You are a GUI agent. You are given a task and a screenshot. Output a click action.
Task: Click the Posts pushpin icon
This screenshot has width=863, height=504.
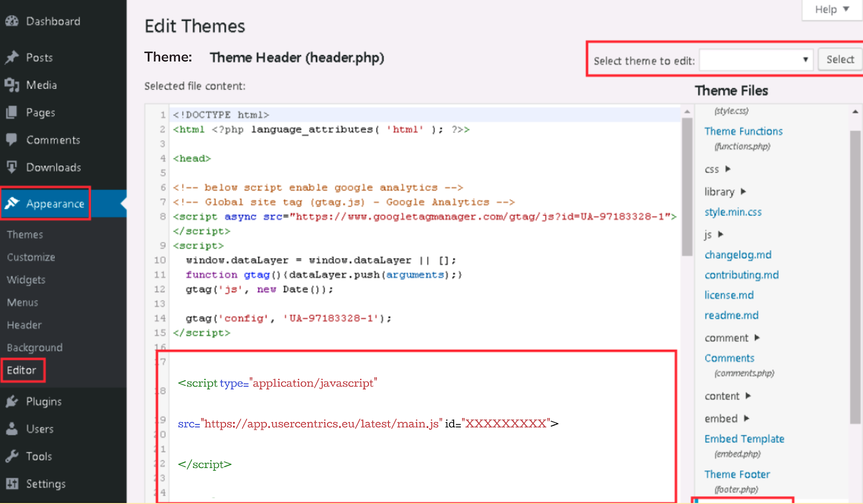point(12,57)
